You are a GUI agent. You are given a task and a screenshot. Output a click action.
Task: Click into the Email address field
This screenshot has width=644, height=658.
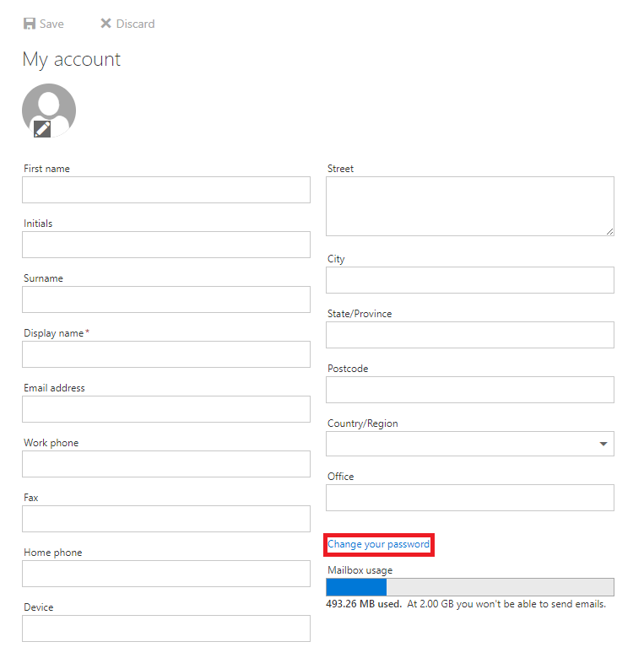coord(166,409)
